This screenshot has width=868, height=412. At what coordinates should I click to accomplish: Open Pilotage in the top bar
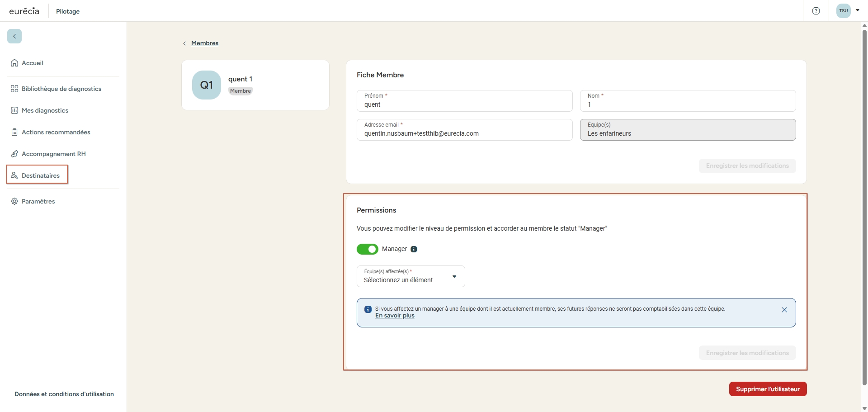[68, 11]
